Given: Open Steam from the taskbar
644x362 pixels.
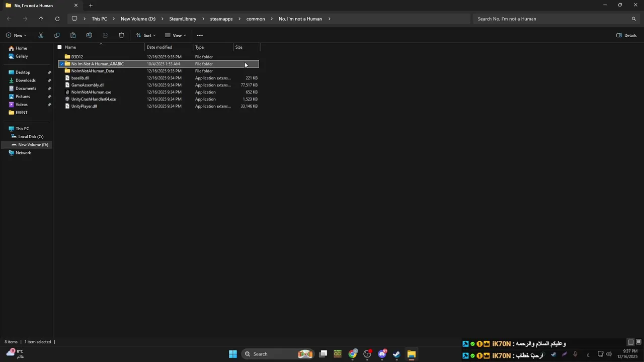Looking at the screenshot, I should tap(396, 354).
